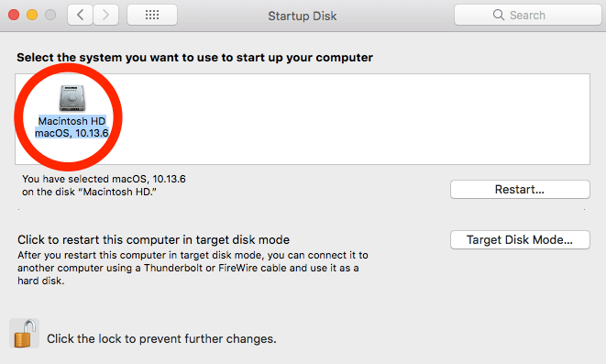
Task: Focus the Search text field
Action: click(x=527, y=15)
